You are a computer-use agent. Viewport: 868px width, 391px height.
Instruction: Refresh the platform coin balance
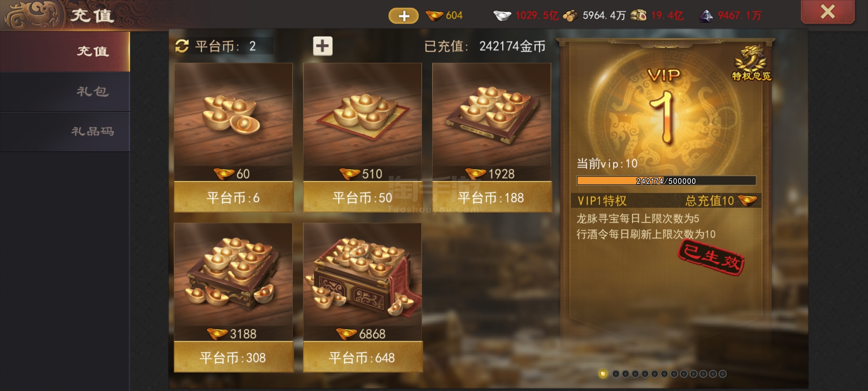[x=182, y=46]
